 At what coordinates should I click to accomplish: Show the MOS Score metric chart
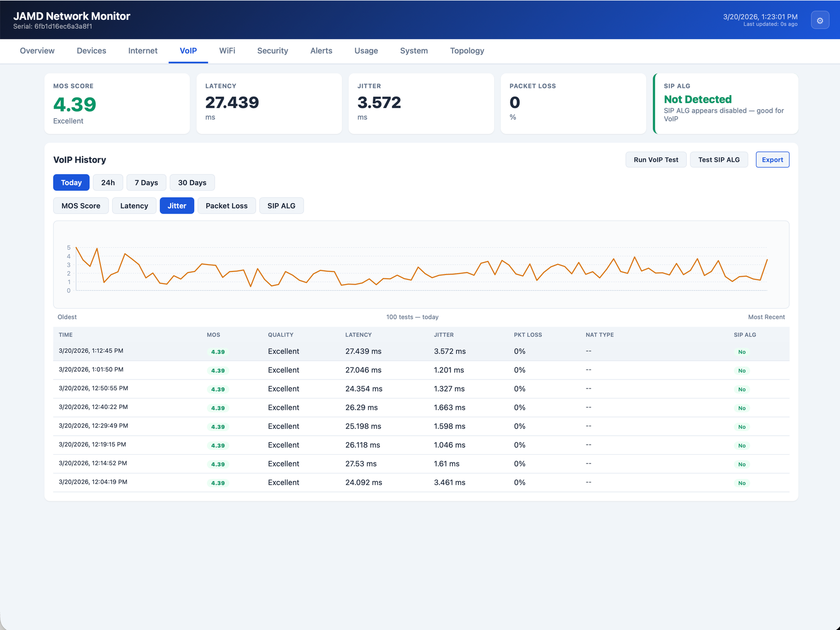(x=80, y=205)
